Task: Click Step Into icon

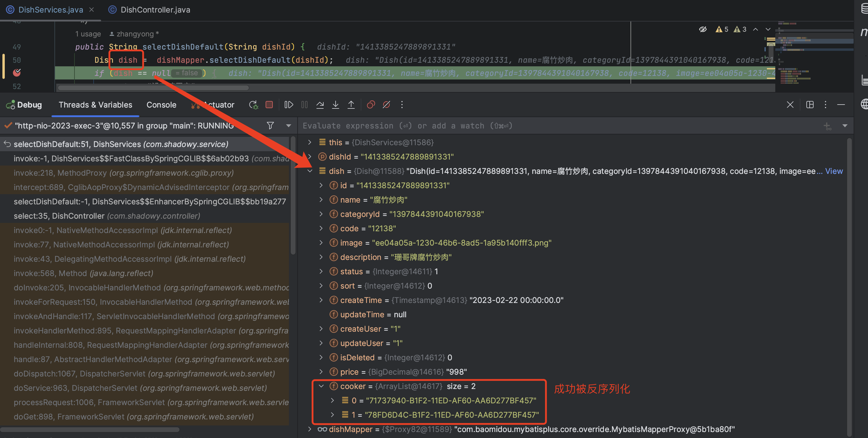Action: [335, 105]
